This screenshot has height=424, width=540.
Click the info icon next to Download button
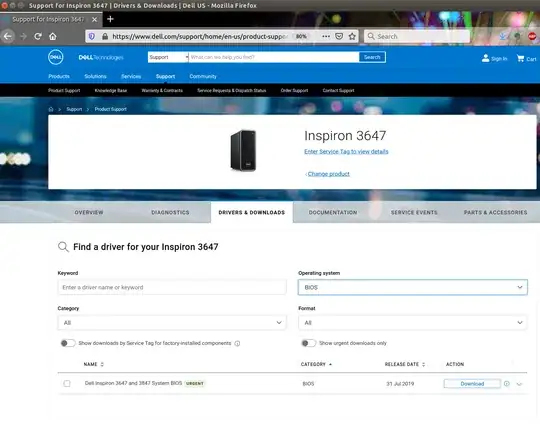point(507,383)
